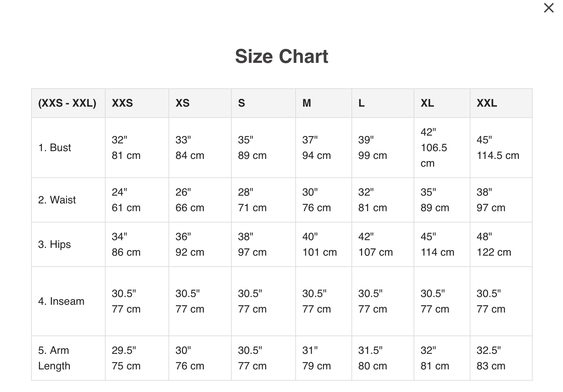Image resolution: width=563 pixels, height=392 pixels.
Task: Click the 2. Waist row label
Action: point(57,200)
